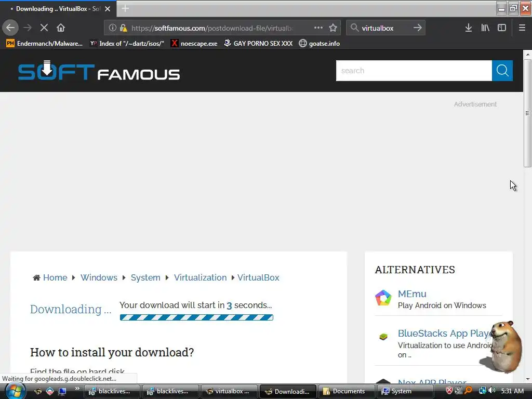The height and width of the screenshot is (399, 532).
Task: Open the Library icon in Firefox toolbar
Action: click(x=485, y=28)
